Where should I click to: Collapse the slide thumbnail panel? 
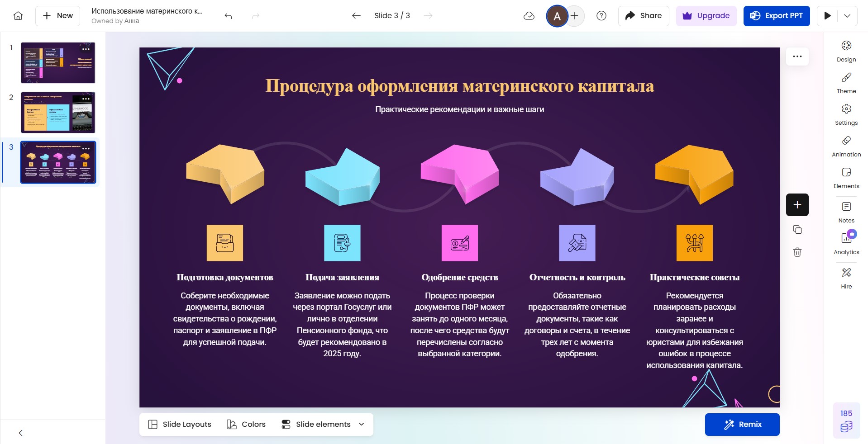(20, 433)
